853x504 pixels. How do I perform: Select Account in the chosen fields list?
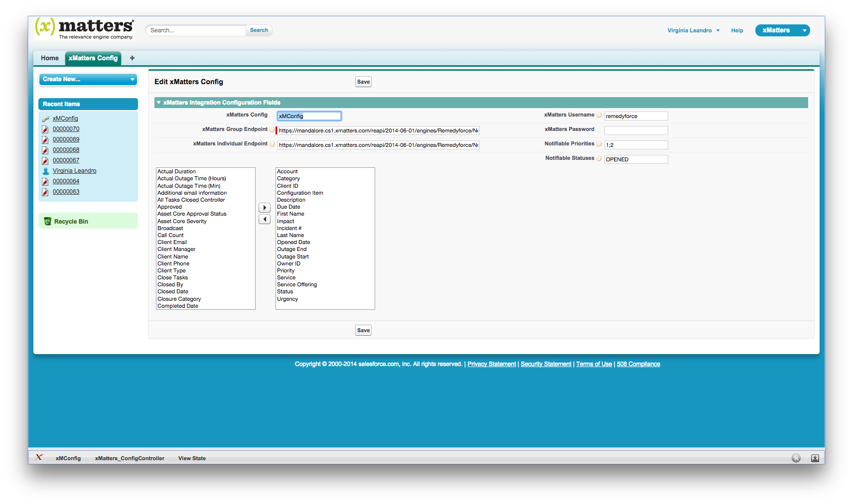click(x=287, y=171)
